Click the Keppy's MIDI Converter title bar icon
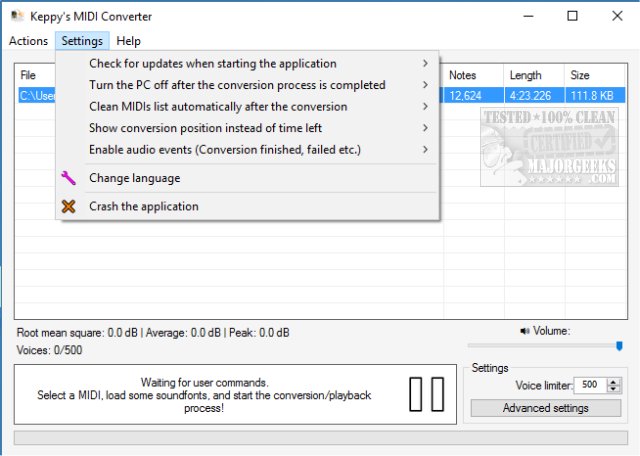The image size is (640, 456). tap(17, 16)
